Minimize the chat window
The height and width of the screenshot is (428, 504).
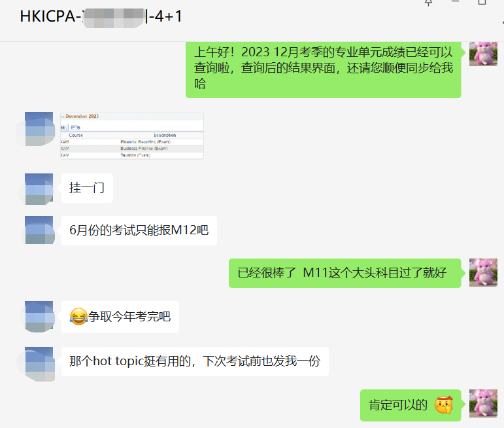(455, 2)
